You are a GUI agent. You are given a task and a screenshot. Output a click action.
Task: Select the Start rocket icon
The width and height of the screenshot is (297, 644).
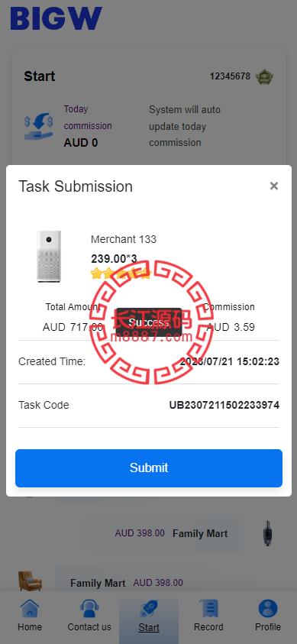click(148, 609)
